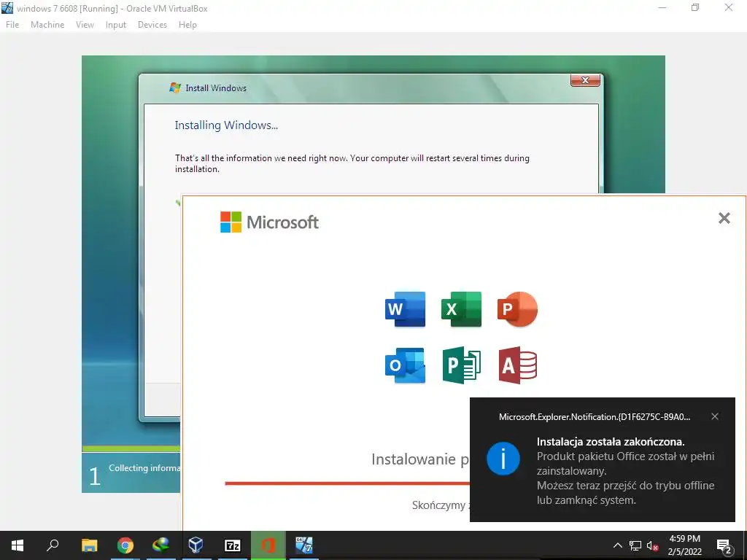The image size is (747, 560).
Task: Click the green Windows setup progress bar
Action: point(131,448)
